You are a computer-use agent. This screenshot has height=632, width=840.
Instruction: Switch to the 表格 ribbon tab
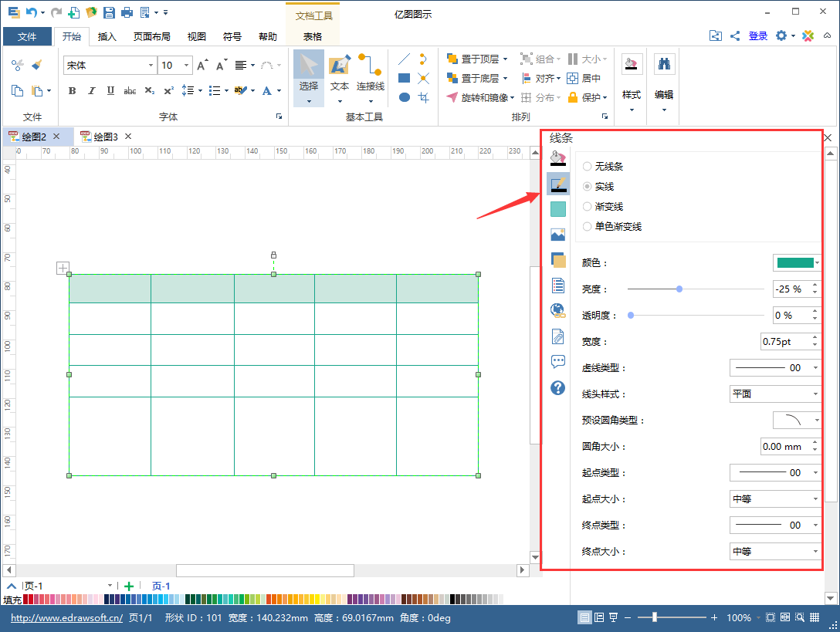[x=313, y=36]
